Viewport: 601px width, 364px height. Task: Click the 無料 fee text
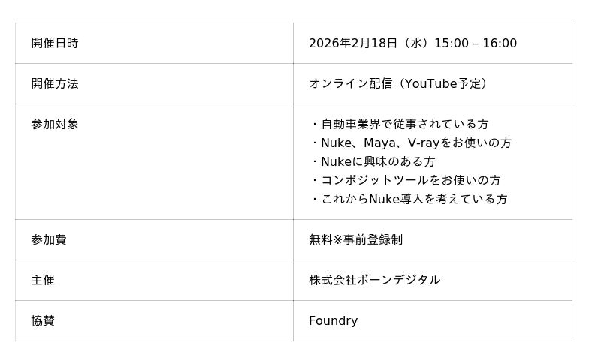[x=320, y=240]
